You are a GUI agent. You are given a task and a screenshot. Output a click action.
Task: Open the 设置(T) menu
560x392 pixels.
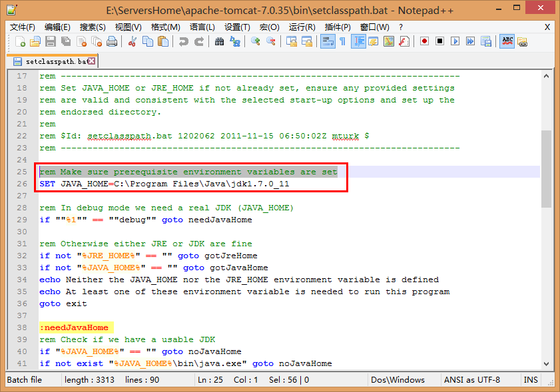click(x=237, y=27)
